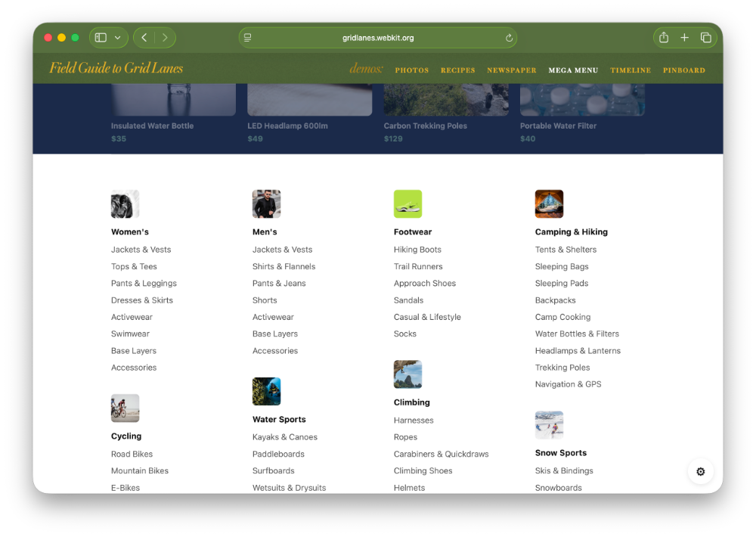Open the sidebar options dropdown chevron
Viewport: 756px width, 537px height.
click(118, 38)
